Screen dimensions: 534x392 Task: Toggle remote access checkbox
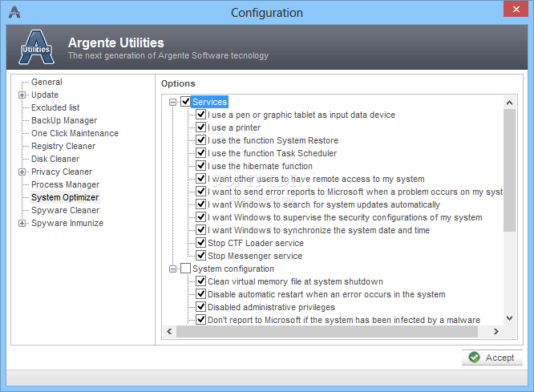tap(201, 179)
